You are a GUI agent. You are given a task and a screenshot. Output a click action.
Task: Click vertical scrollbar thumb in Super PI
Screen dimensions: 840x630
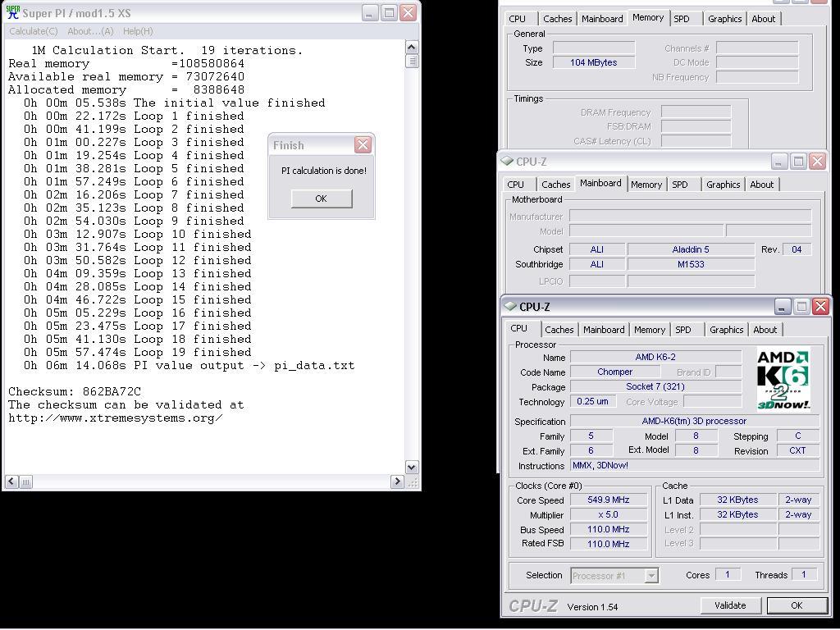click(x=412, y=61)
